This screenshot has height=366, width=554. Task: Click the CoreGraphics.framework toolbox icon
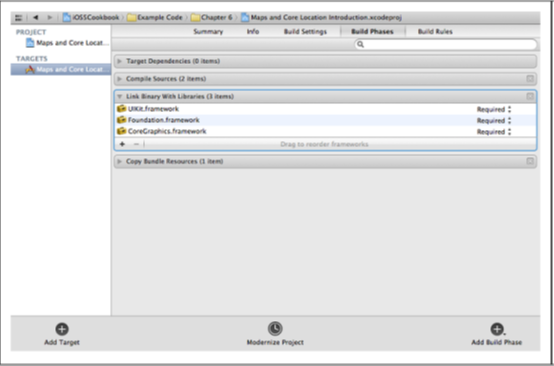pos(122,131)
